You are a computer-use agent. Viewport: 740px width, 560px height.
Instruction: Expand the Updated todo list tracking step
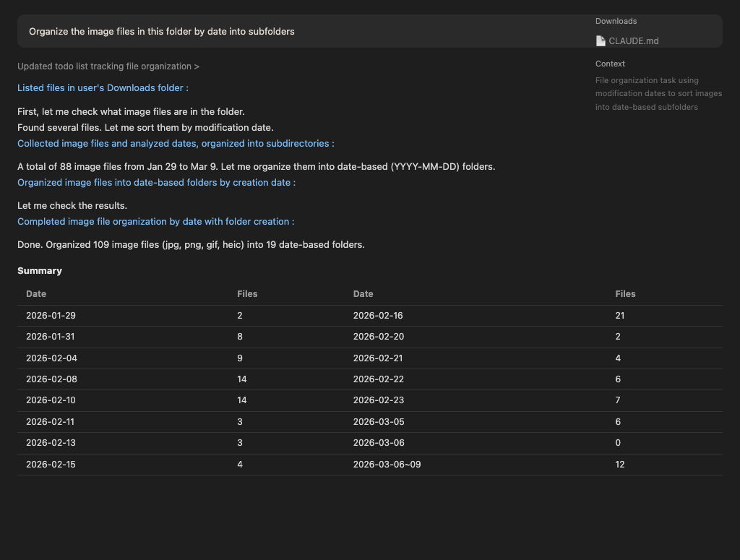click(108, 66)
